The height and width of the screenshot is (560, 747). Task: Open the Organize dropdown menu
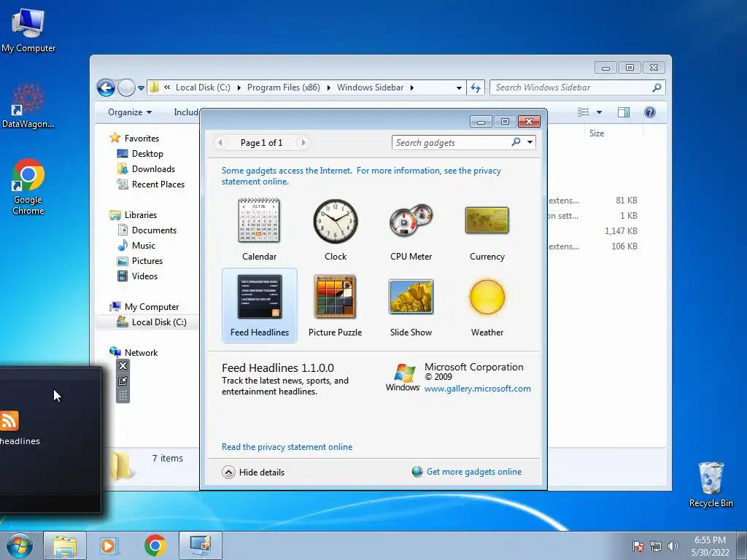(x=130, y=112)
